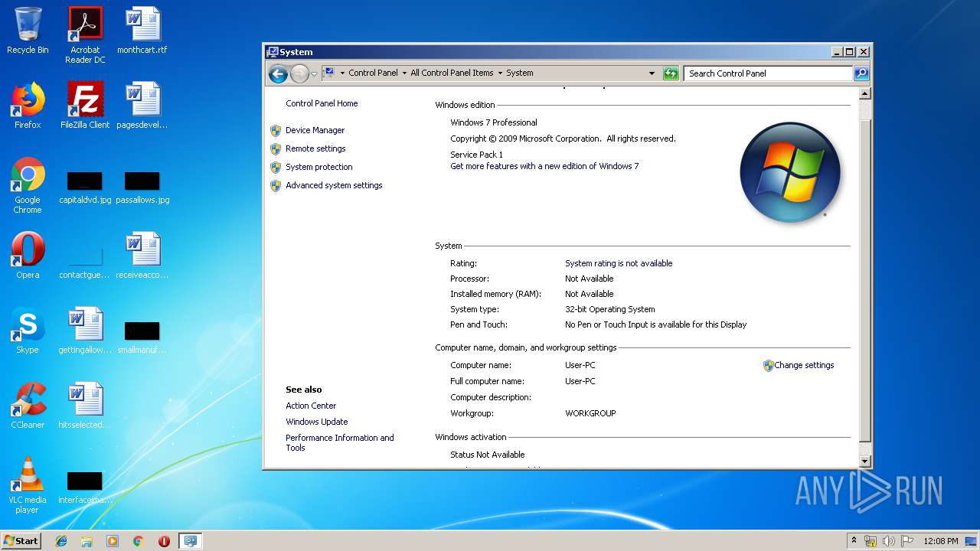The width and height of the screenshot is (980, 551).
Task: Click the Search Control Panel field
Action: [x=768, y=73]
